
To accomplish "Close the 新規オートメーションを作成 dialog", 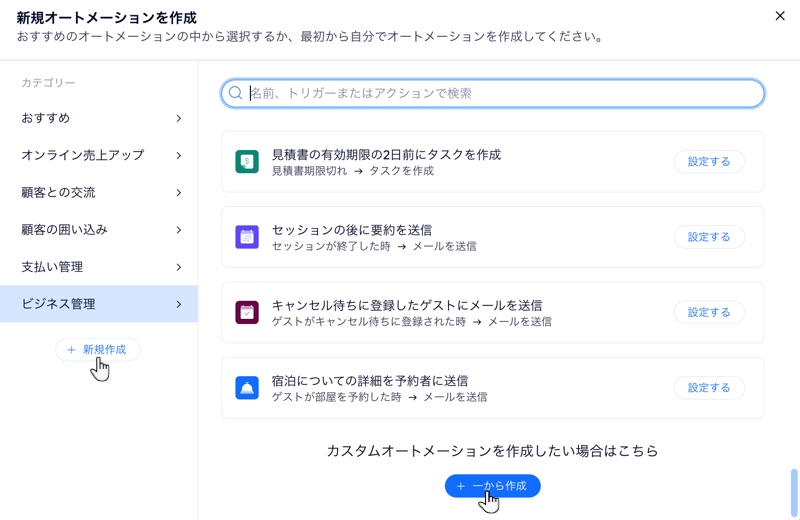I will (780, 16).
